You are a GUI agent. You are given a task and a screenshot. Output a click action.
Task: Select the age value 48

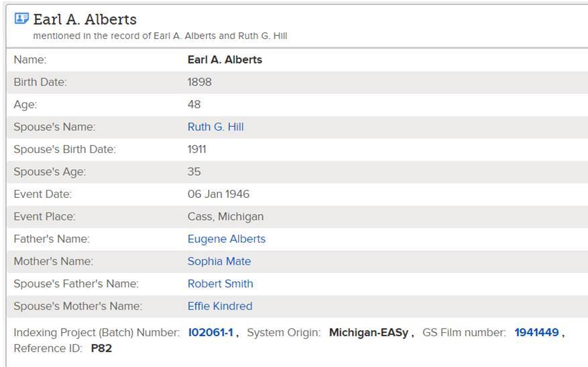(x=194, y=105)
